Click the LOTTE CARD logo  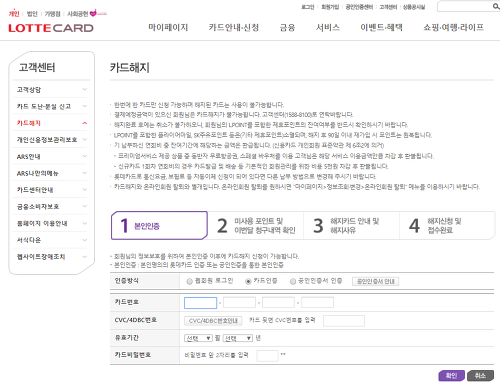pyautogui.click(x=51, y=28)
